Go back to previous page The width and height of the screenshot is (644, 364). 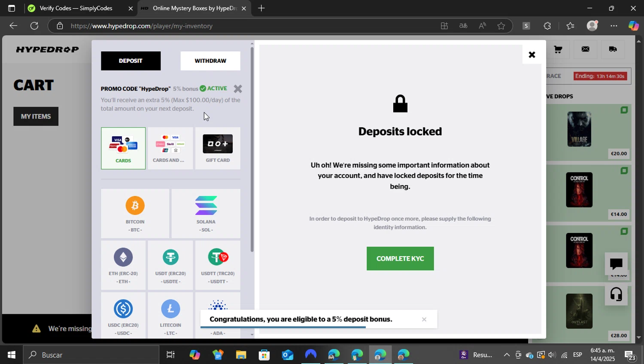(x=13, y=26)
